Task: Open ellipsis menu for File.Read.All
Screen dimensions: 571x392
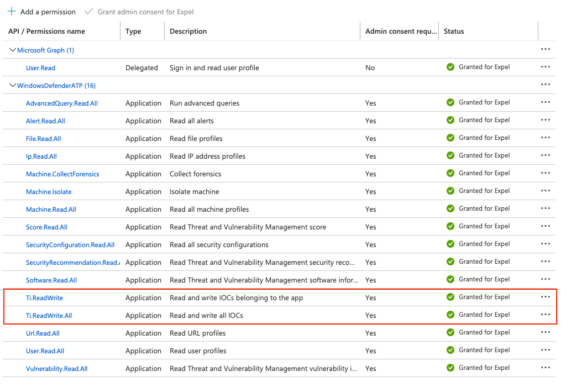Action: [x=545, y=138]
